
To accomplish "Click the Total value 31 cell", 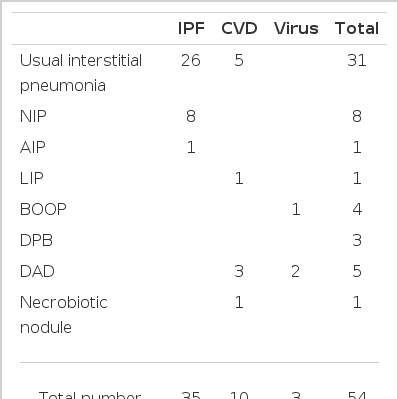I will pyautogui.click(x=357, y=61).
